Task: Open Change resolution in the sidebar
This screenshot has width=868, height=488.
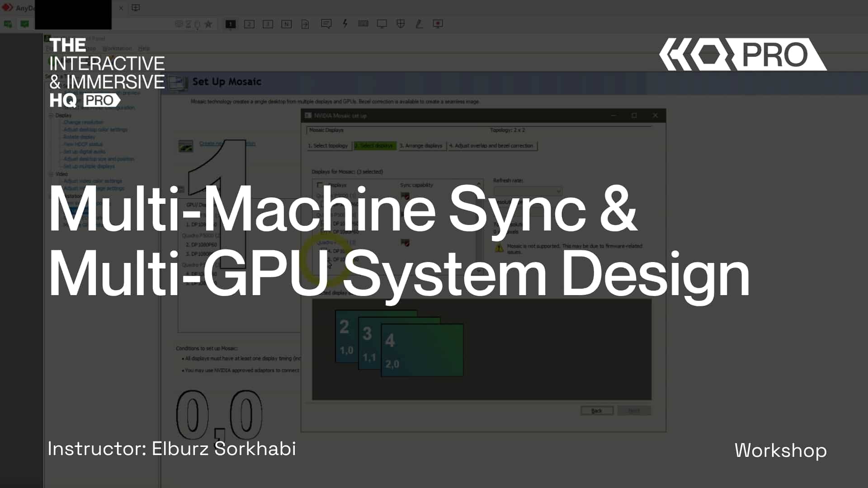Action: 84,122
